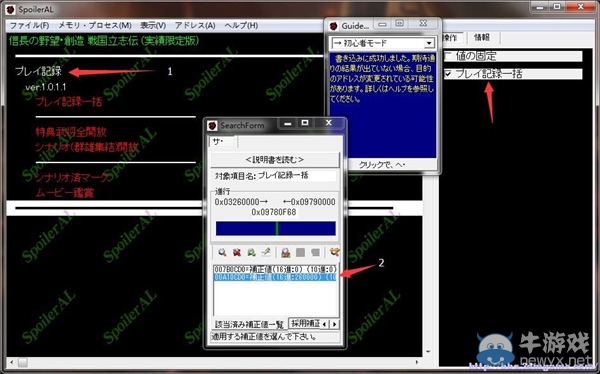Click the tab scroll right arrow in SearchForm

point(334,324)
